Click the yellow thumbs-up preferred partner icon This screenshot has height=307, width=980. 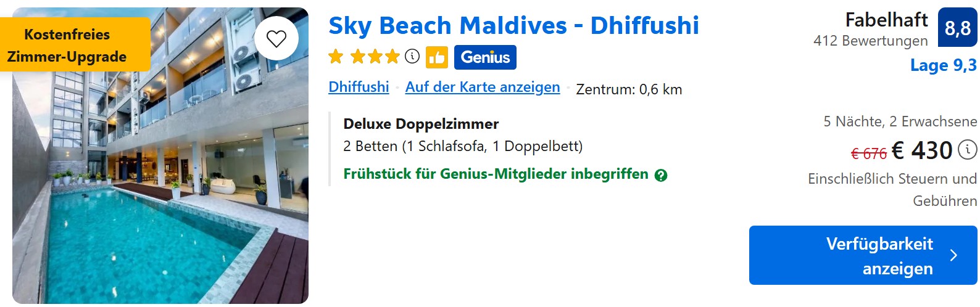coord(437,57)
